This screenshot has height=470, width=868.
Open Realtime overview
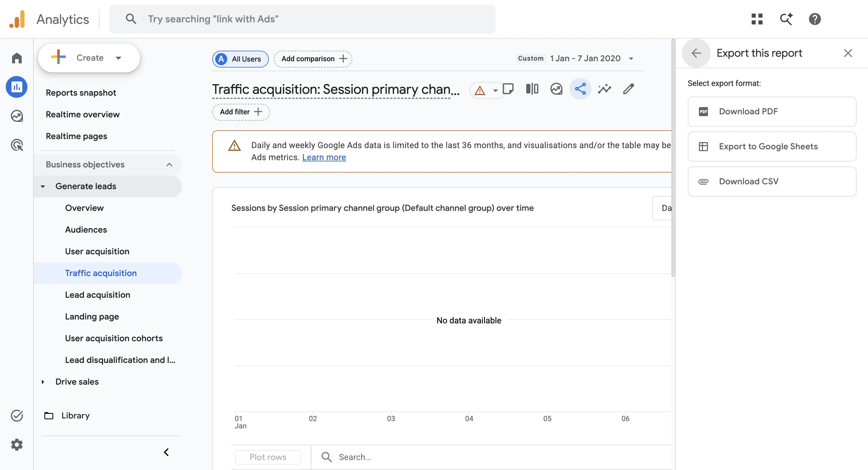click(x=83, y=114)
